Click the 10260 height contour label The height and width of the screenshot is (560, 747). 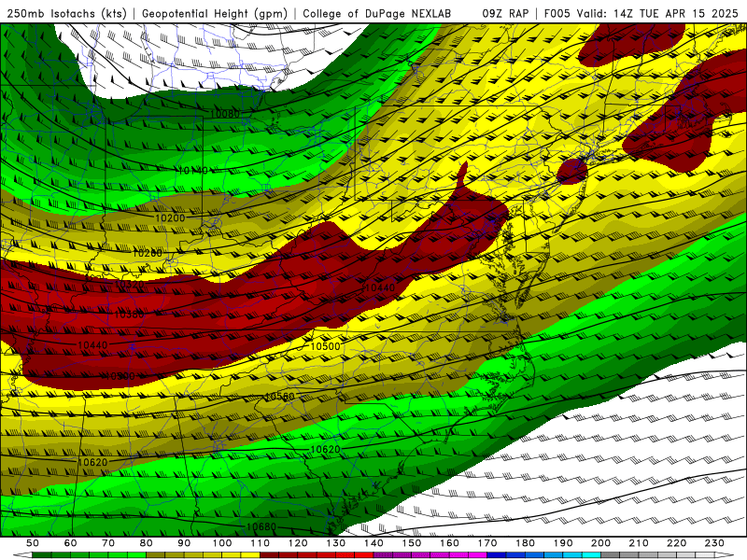[148, 253]
